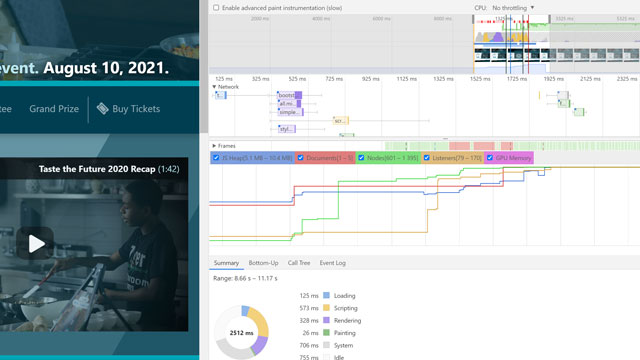Enable advanced paint instrumentation checkbox
The width and height of the screenshot is (640, 360).
(216, 8)
